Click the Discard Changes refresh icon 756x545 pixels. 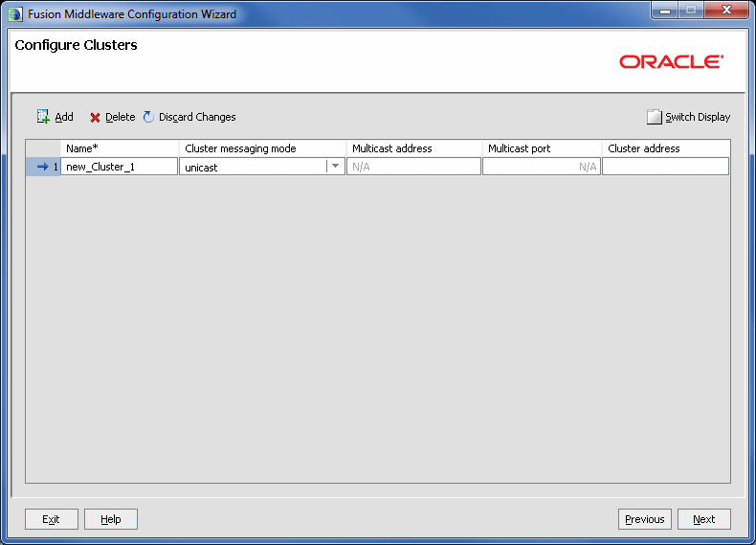point(148,117)
